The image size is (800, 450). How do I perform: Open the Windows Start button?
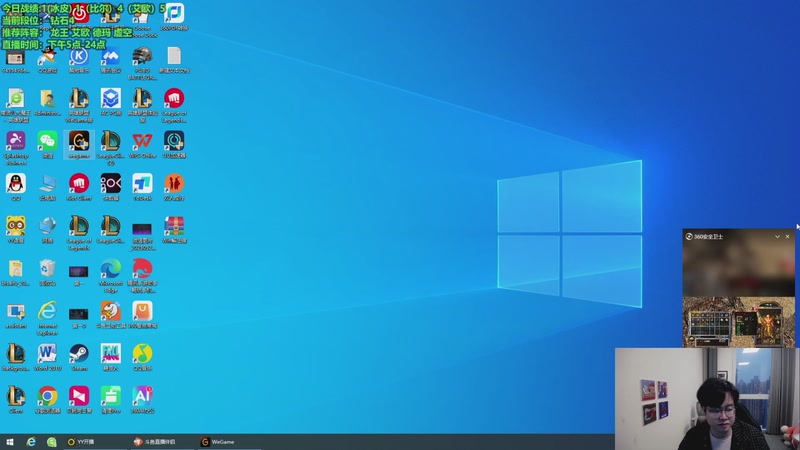[x=10, y=442]
